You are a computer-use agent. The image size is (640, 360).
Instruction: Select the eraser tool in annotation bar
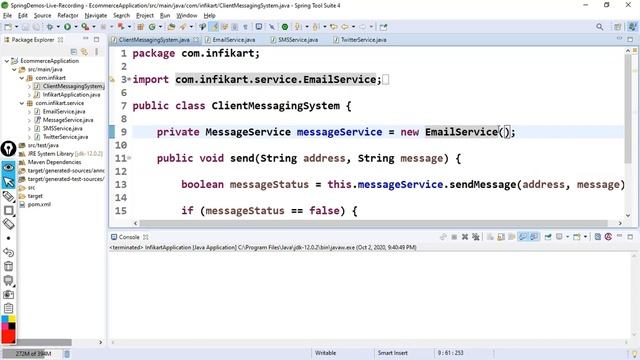pos(8,224)
